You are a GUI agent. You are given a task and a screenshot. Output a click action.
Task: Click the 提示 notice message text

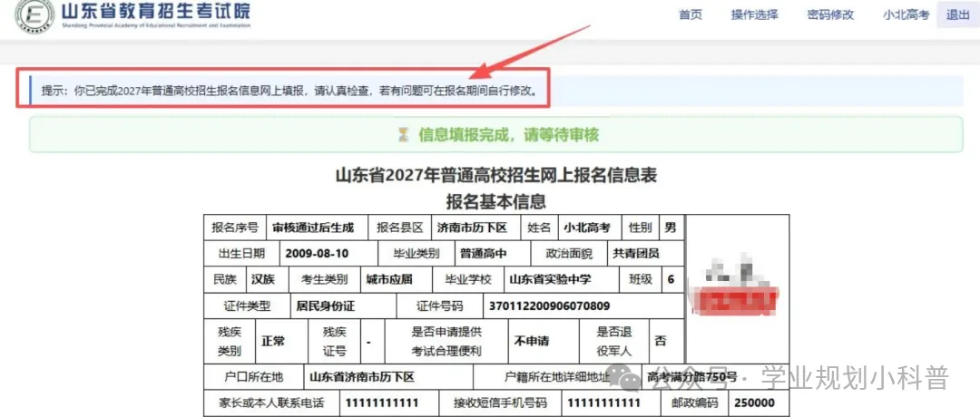coord(289,91)
